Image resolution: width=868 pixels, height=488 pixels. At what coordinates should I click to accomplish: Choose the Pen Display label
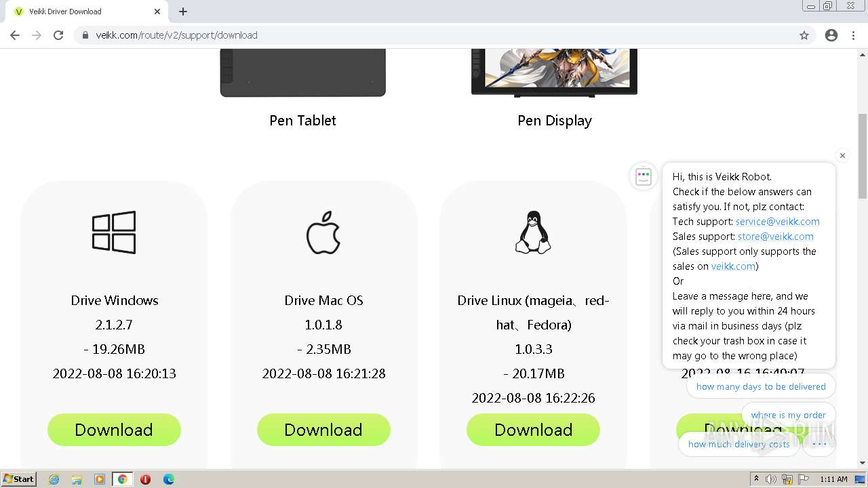click(x=555, y=121)
